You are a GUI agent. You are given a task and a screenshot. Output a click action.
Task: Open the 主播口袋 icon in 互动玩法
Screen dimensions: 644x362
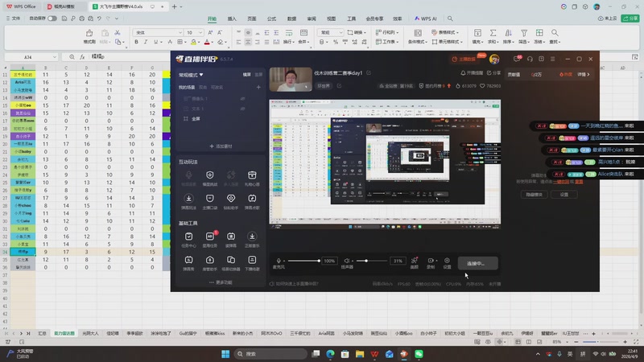pos(210,199)
